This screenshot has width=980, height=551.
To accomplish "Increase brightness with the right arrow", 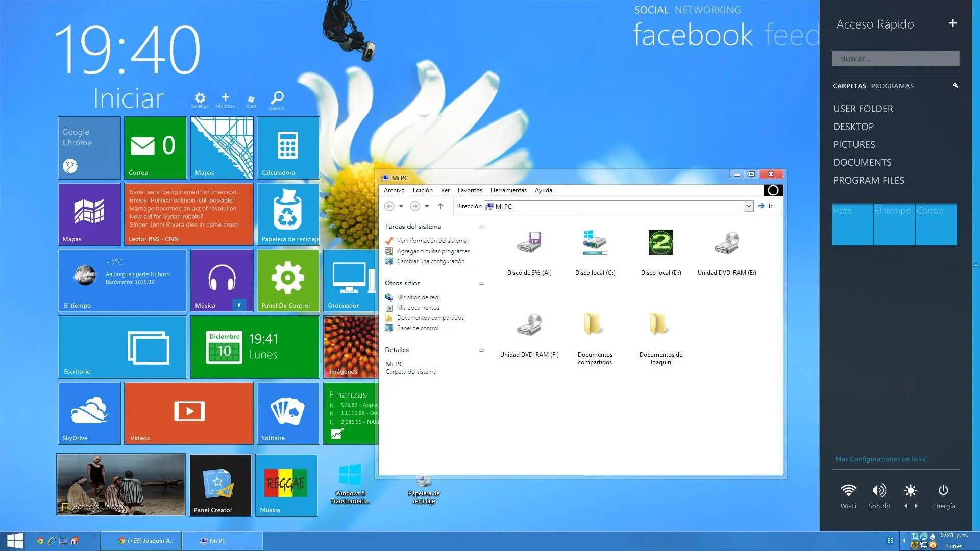I will tap(916, 506).
